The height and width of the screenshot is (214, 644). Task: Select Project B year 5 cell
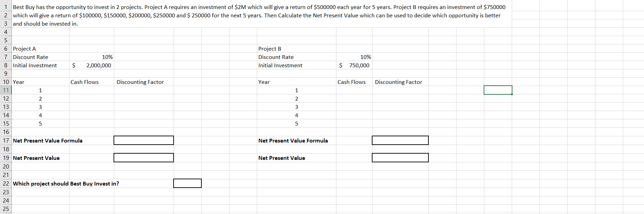click(x=296, y=123)
